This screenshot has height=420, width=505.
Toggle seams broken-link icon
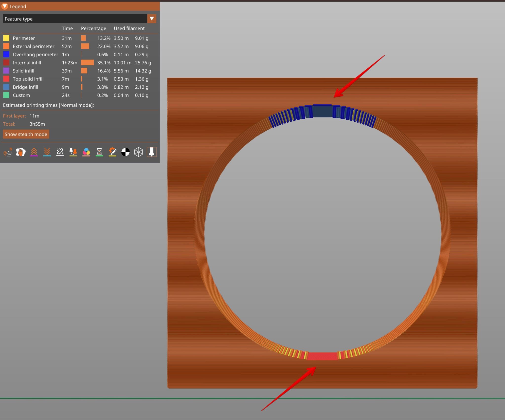pos(60,152)
